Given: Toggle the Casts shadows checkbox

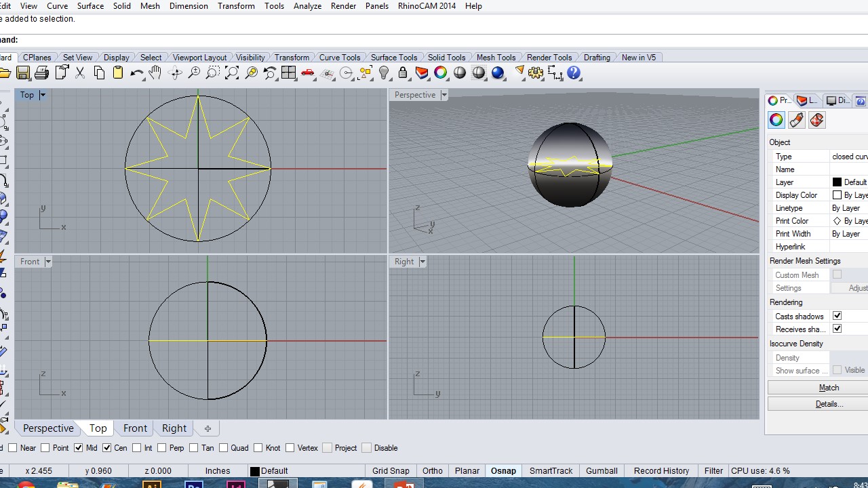Looking at the screenshot, I should 837,316.
